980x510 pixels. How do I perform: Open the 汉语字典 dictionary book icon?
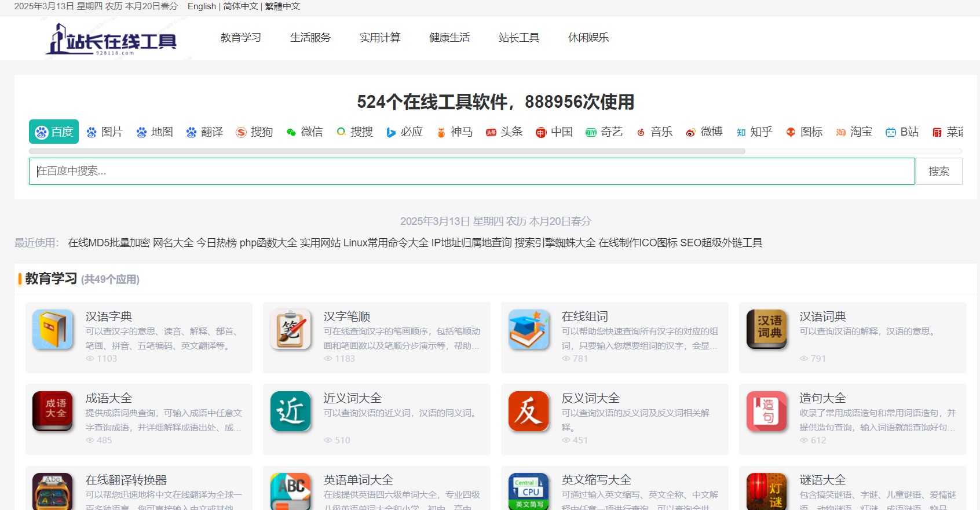click(x=53, y=329)
